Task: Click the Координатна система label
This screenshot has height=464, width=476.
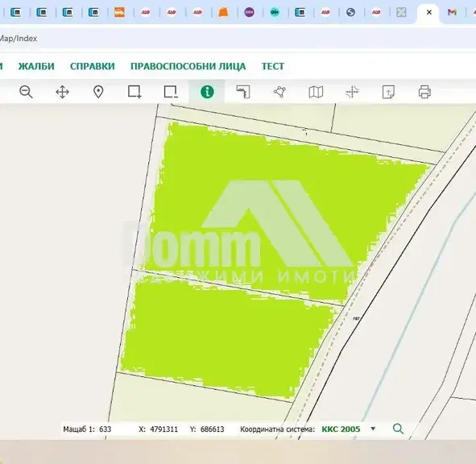Action: pos(277,429)
